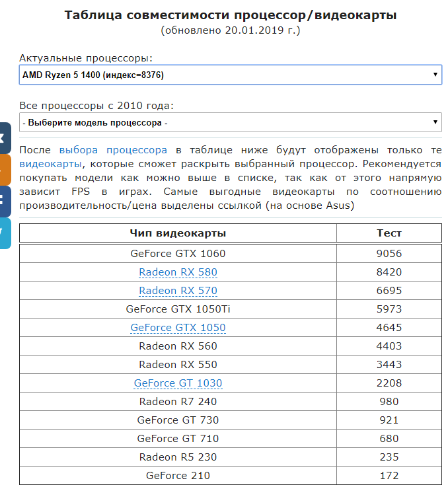This screenshot has width=448, height=487.
Task: Click the 'Тест' column header
Action: (x=389, y=233)
